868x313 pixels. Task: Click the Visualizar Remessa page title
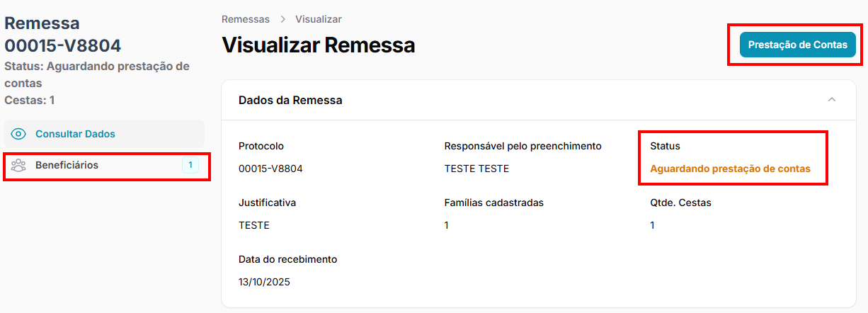[x=318, y=45]
